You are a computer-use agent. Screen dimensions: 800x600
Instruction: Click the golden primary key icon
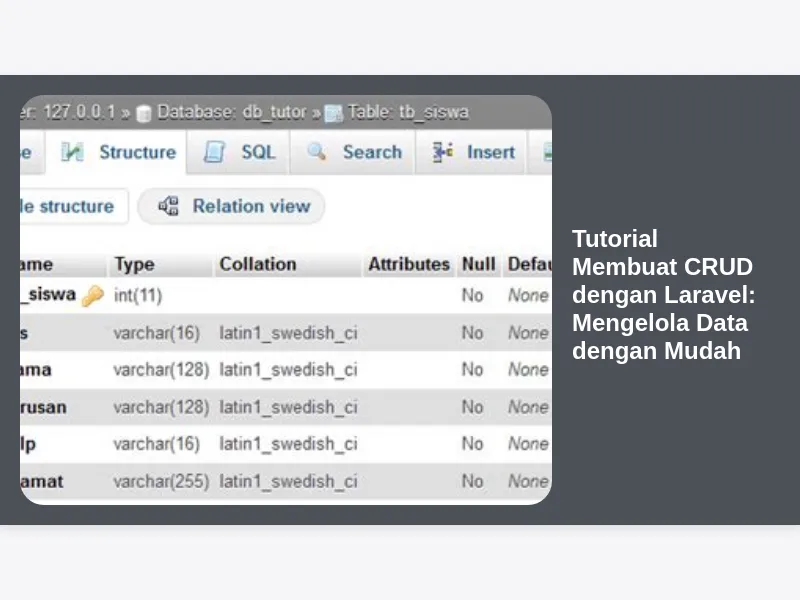pos(92,295)
